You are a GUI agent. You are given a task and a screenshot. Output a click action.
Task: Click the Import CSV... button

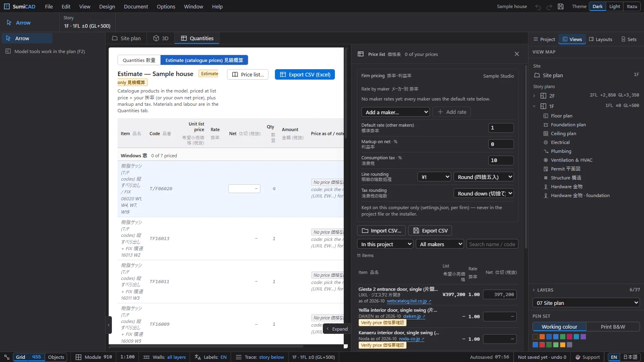381,230
